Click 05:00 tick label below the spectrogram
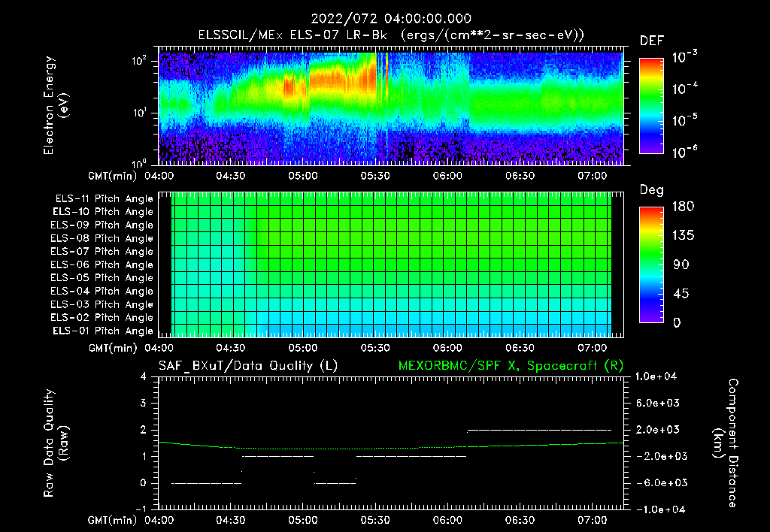 (303, 176)
